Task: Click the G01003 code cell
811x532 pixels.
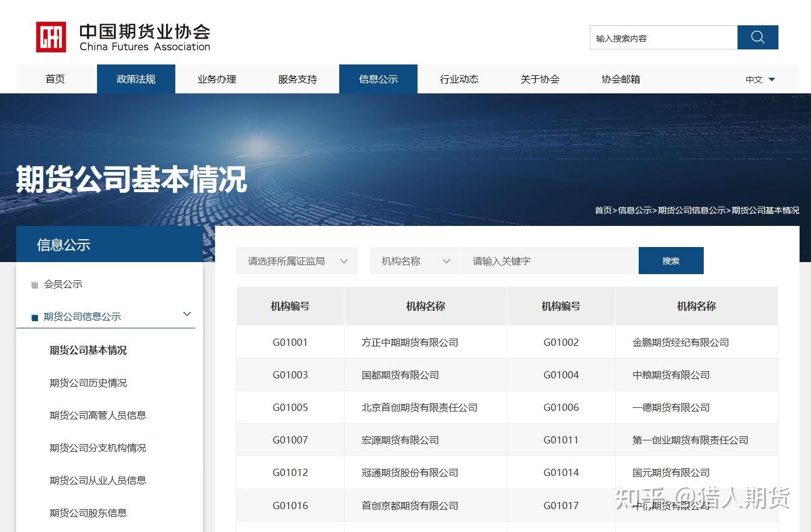Action: pos(290,375)
